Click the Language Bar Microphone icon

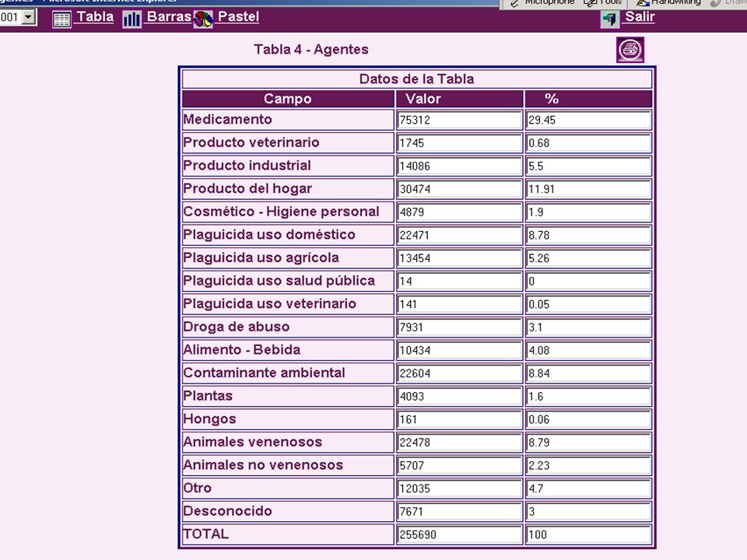(515, 3)
